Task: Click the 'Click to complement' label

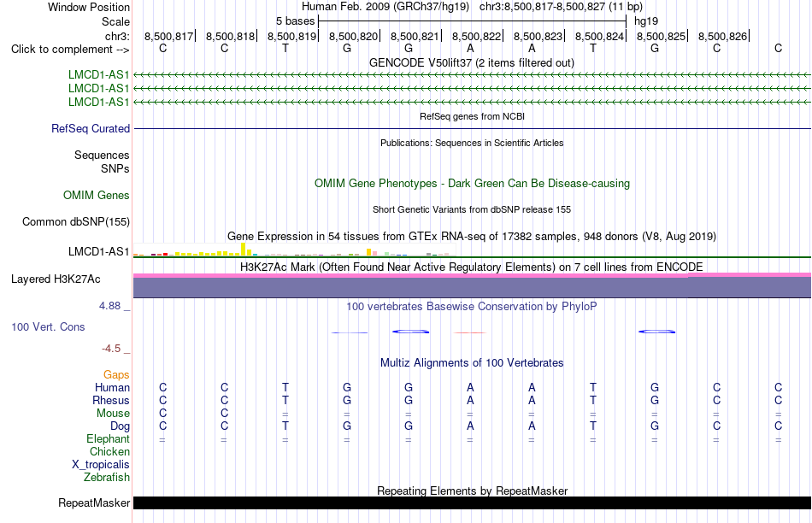Action: click(70, 50)
